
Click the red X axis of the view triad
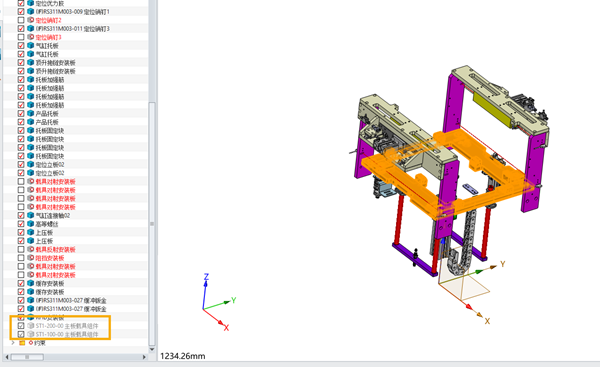click(x=216, y=318)
